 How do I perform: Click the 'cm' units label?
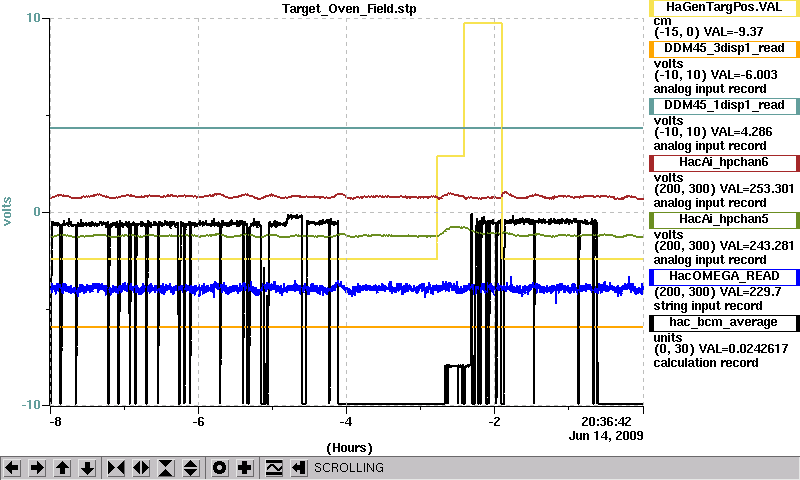point(662,21)
